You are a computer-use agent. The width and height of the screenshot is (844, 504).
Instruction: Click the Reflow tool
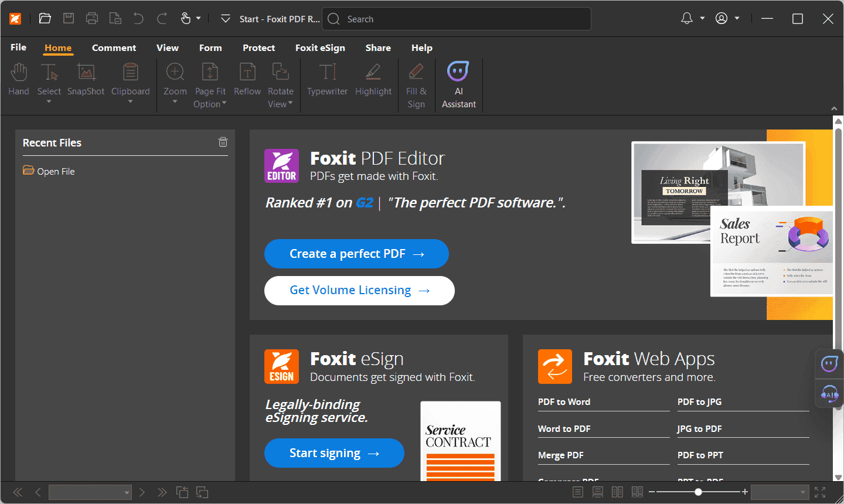247,80
